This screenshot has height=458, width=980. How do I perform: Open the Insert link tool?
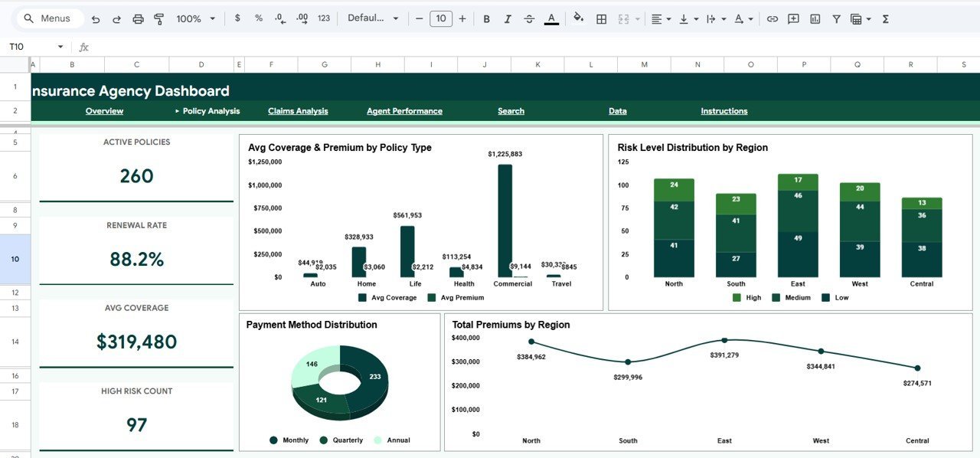(x=772, y=18)
